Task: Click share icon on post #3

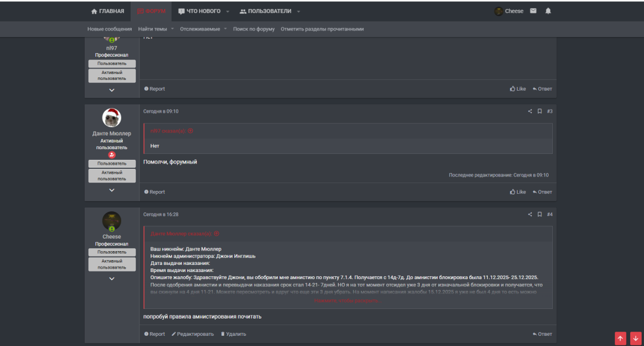Action: pyautogui.click(x=530, y=112)
